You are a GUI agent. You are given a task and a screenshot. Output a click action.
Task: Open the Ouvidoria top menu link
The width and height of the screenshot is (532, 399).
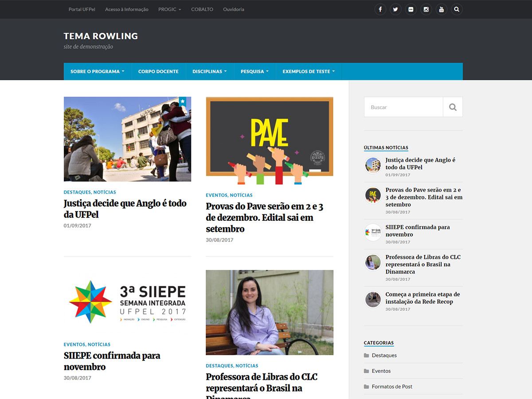[x=233, y=9]
